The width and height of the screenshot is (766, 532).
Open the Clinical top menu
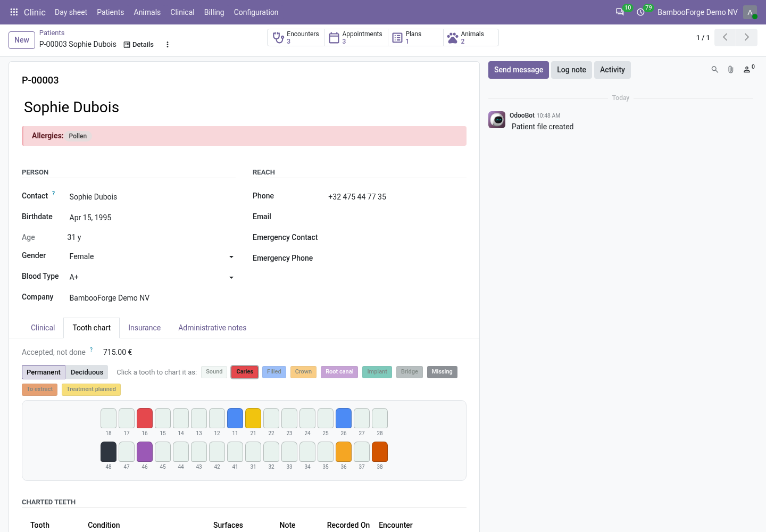click(182, 12)
